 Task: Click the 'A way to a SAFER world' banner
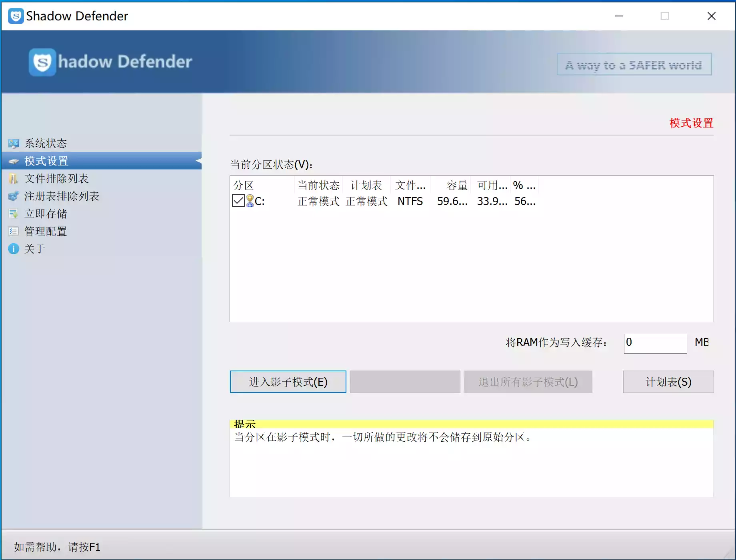click(634, 64)
